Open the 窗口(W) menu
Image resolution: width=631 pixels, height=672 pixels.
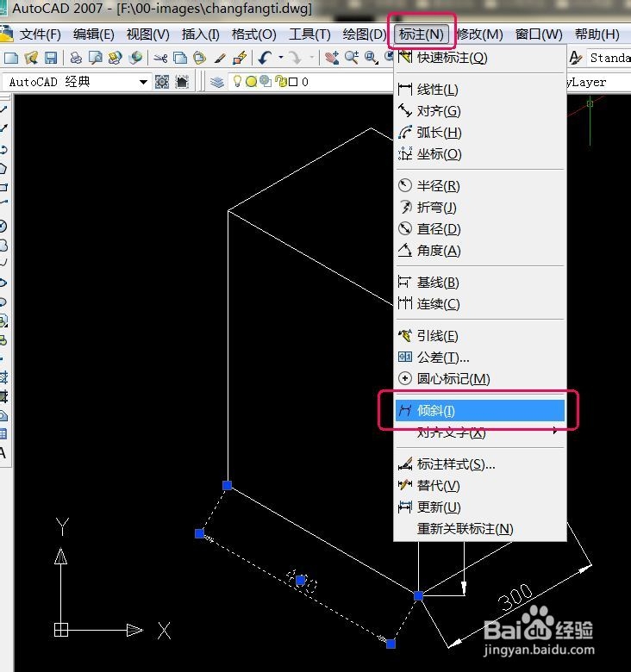coord(539,34)
